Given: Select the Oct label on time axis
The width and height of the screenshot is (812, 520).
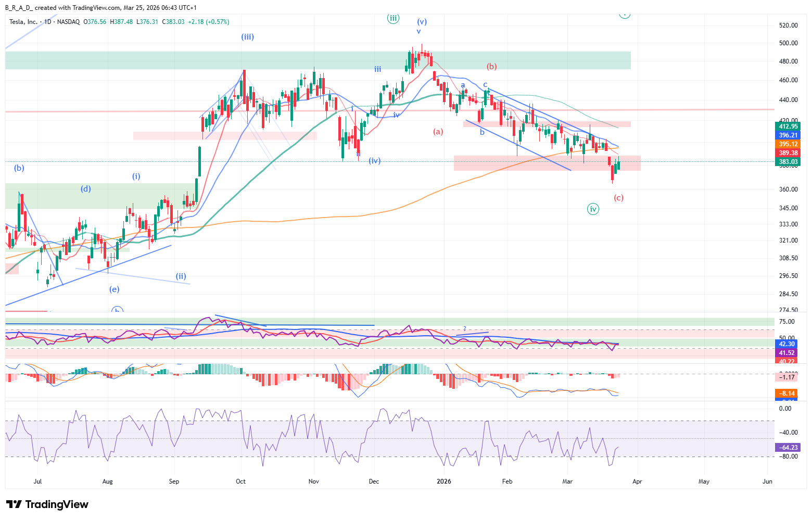Looking at the screenshot, I should 240,481.
